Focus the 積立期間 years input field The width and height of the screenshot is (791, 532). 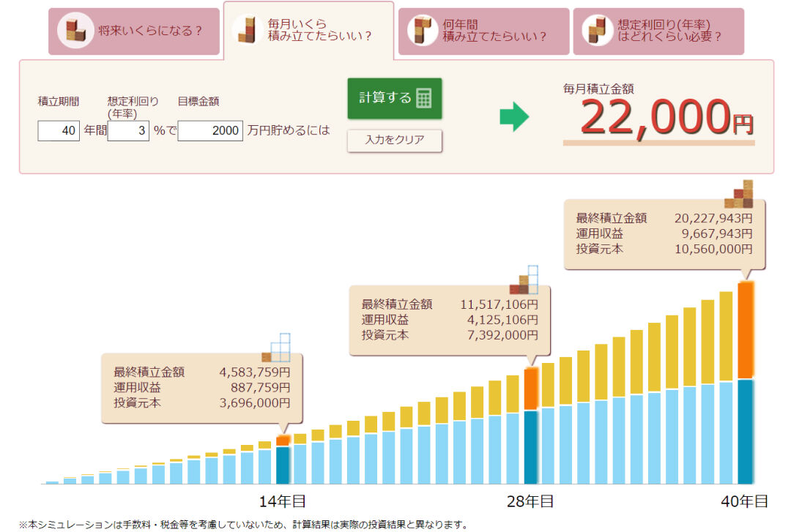tap(59, 130)
